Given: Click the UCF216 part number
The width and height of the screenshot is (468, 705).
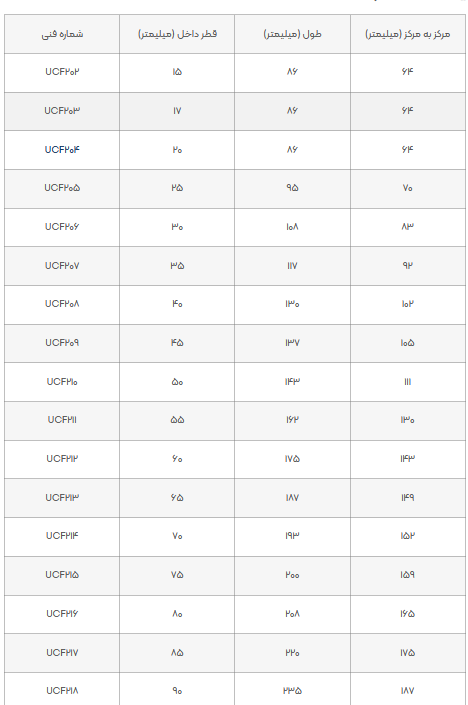Looking at the screenshot, I should (x=62, y=614).
